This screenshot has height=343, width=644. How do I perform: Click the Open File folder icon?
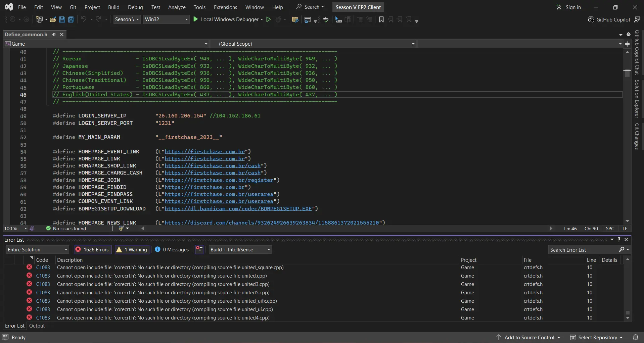click(53, 19)
